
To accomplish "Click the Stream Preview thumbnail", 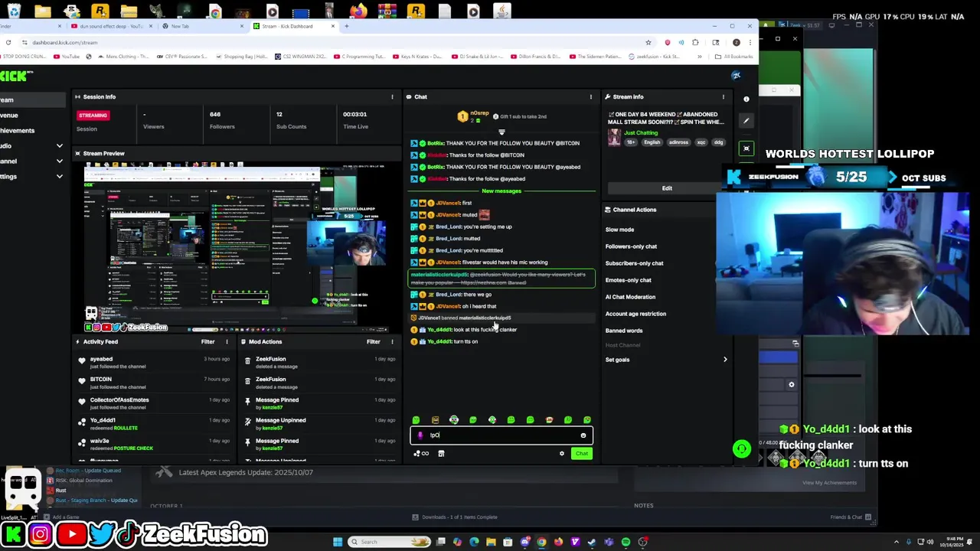I will 237,248.
